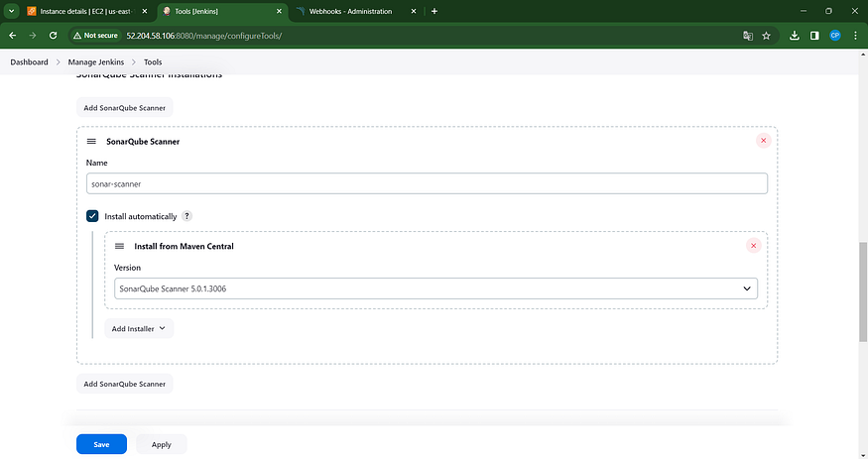Click the Tools breadcrumb

(x=153, y=61)
